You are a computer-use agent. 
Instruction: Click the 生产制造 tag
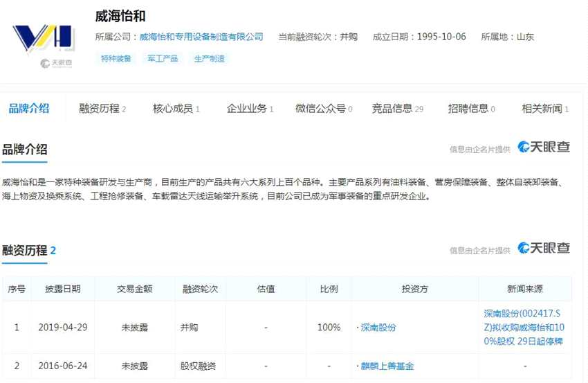[209, 59]
